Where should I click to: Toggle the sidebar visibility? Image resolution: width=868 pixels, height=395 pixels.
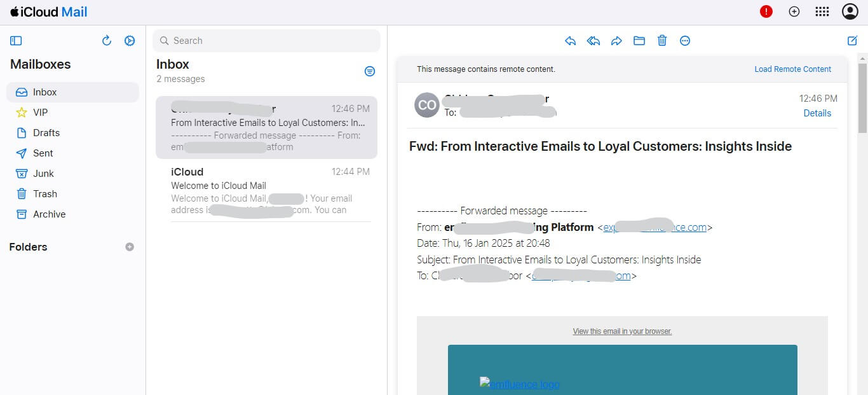tap(16, 40)
